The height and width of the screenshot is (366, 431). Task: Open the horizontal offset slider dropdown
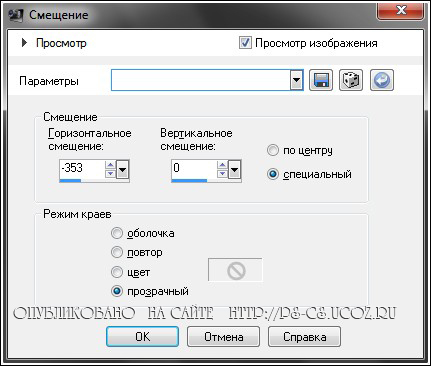click(x=122, y=170)
